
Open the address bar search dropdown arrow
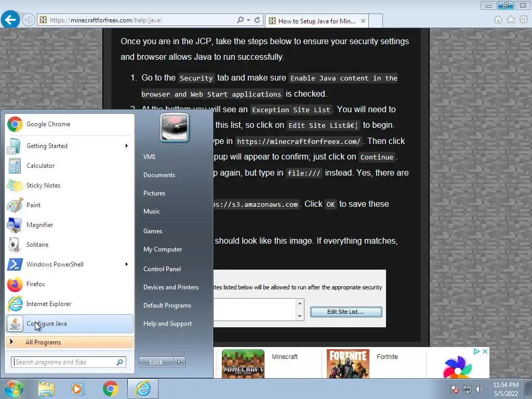point(249,20)
